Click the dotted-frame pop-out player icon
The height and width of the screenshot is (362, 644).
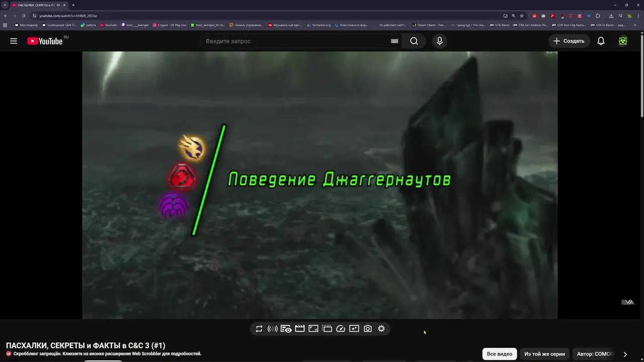point(327,329)
